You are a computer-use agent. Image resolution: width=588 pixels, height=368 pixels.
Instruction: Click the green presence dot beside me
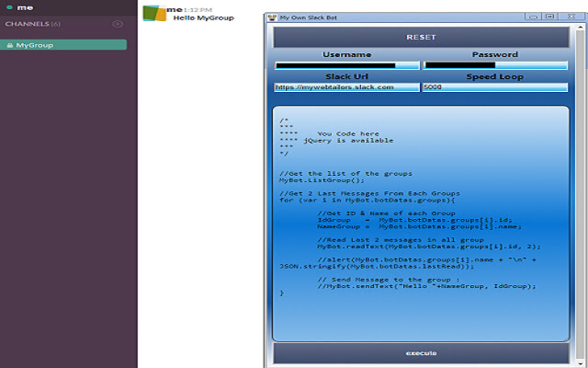pos(8,8)
